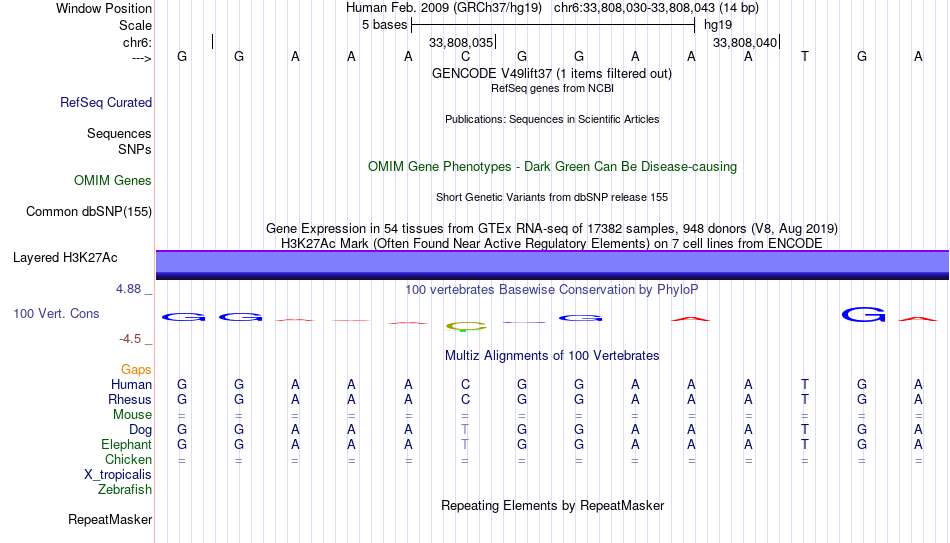Click Repeating Elements by RepeatMasker title

click(553, 505)
